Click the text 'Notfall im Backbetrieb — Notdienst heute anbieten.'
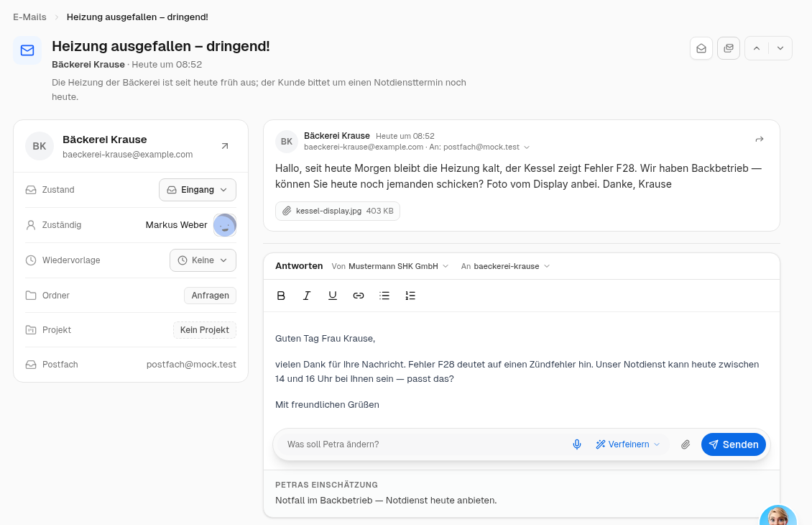This screenshot has height=525, width=812. tap(386, 500)
